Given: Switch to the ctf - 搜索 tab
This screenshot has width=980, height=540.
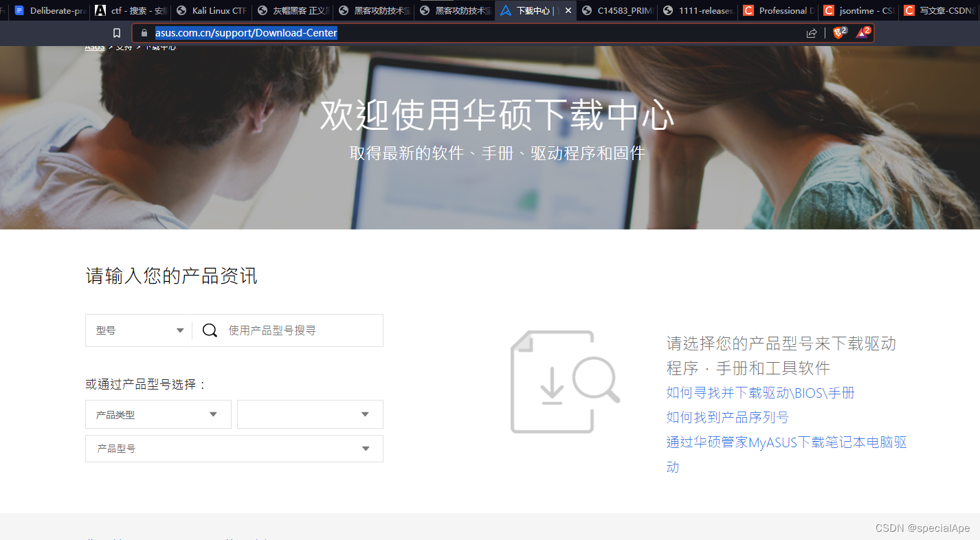Looking at the screenshot, I should (131, 11).
